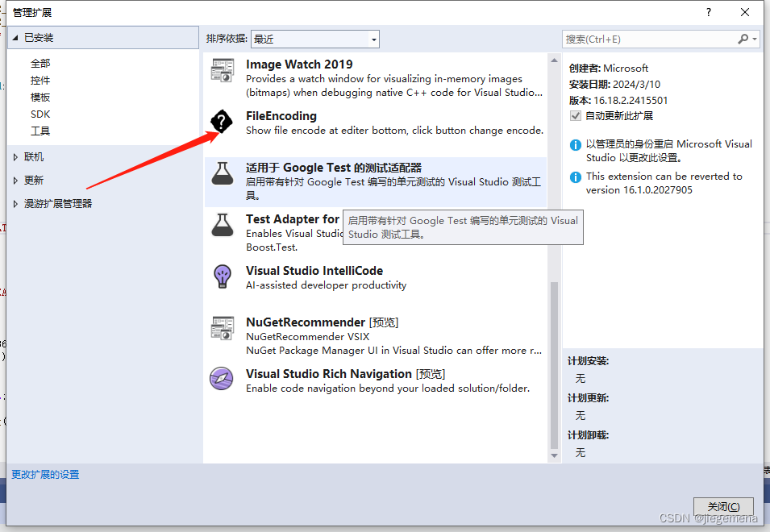Screen dimensions: 770x532
Task: Select the 工具 category
Action: click(40, 131)
